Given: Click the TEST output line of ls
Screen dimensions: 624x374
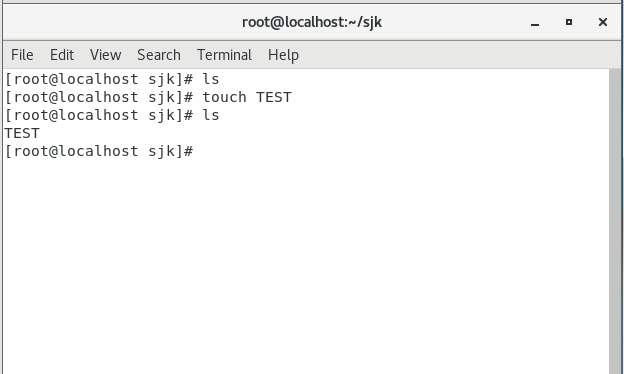Looking at the screenshot, I should click(x=22, y=133).
